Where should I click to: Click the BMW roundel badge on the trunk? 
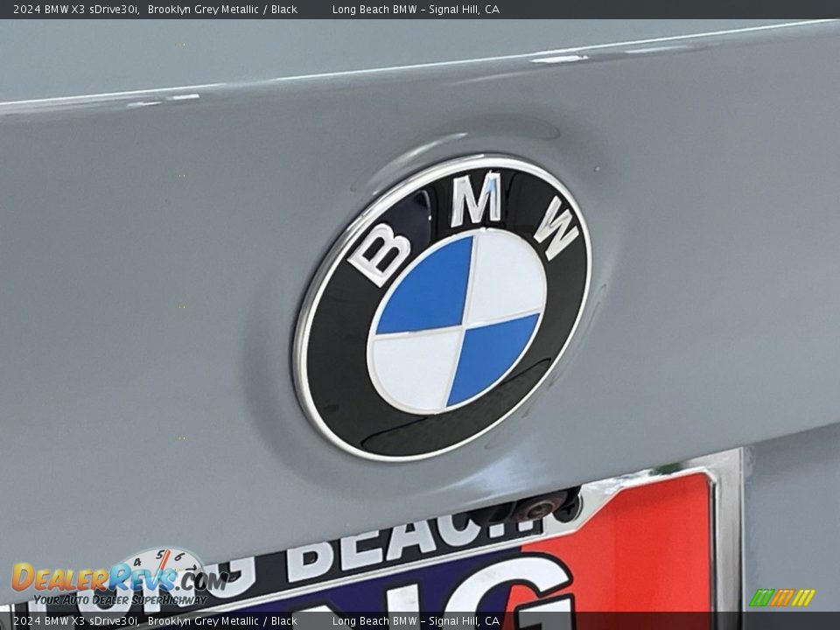click(443, 307)
